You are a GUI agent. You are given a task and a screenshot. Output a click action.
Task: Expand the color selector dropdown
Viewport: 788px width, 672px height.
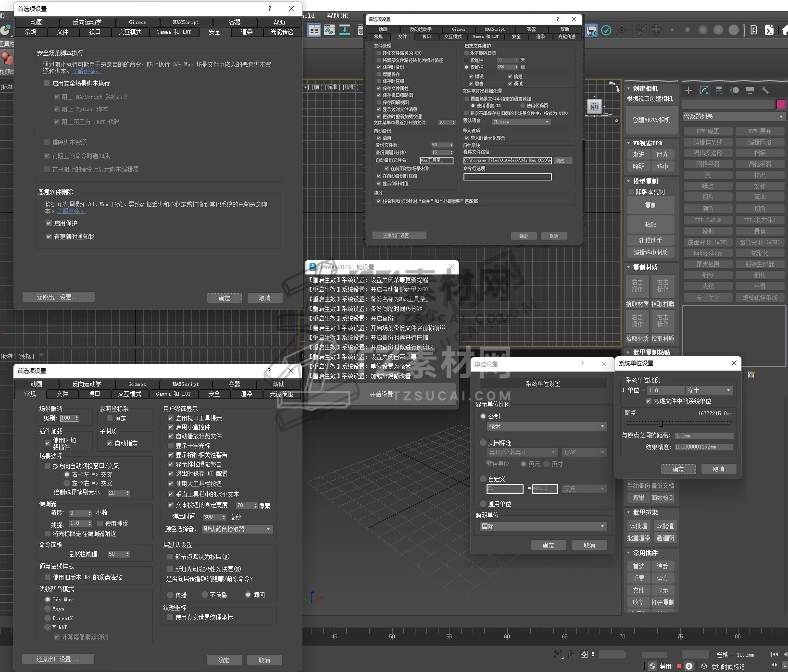pos(238,529)
